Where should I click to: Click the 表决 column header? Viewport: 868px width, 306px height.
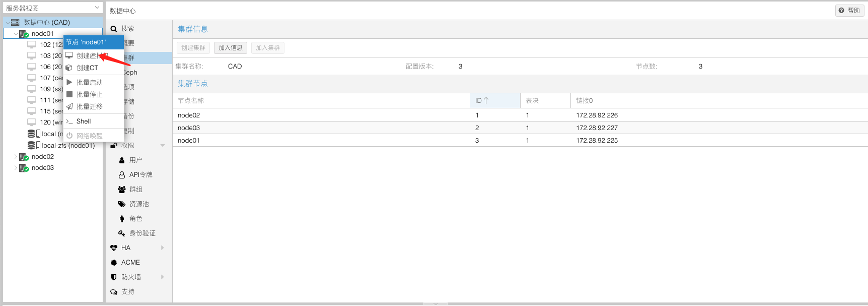click(545, 101)
